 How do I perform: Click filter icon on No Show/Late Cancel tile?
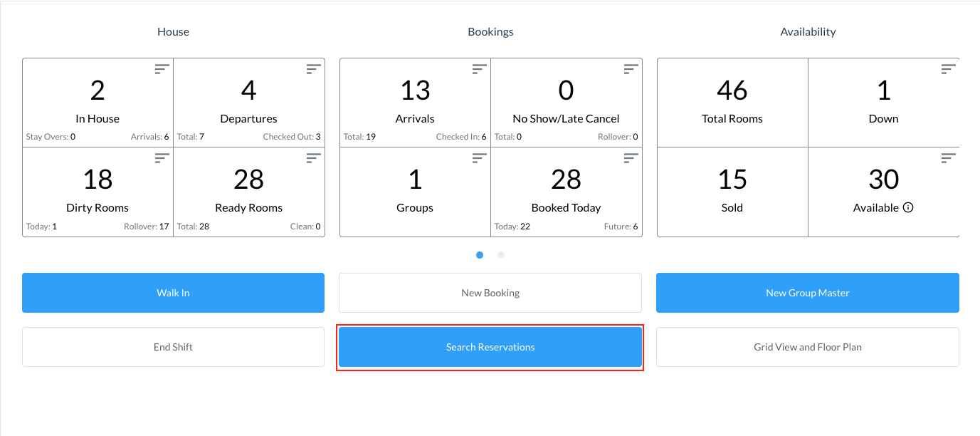point(631,69)
